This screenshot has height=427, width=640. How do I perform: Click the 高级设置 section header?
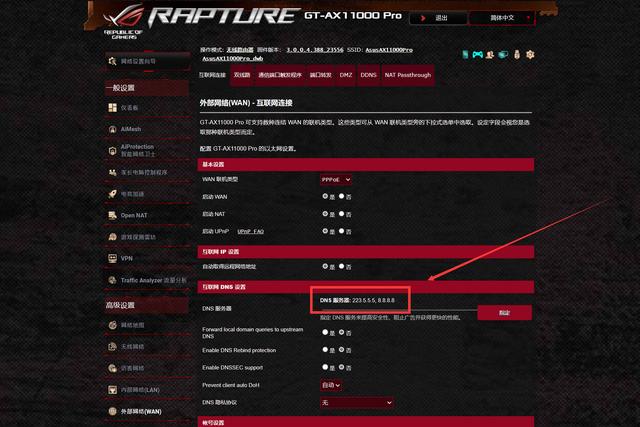click(x=147, y=305)
